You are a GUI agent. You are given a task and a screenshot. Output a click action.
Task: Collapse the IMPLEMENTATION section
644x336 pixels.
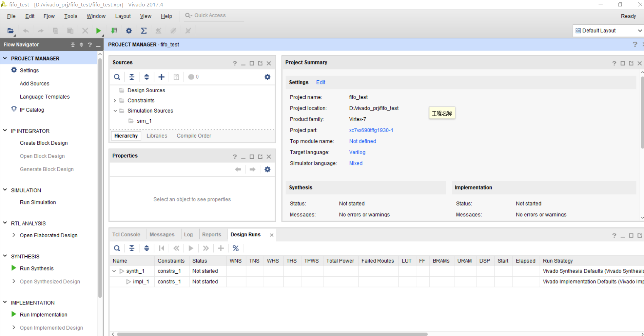pos(5,302)
